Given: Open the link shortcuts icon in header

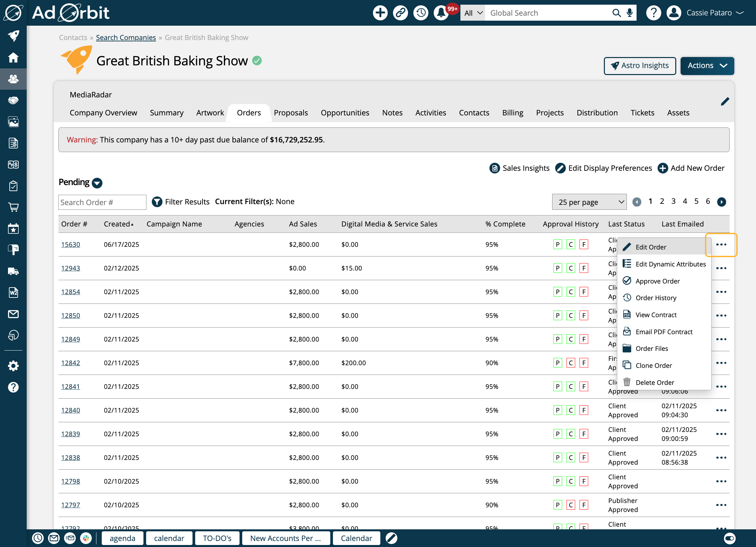Looking at the screenshot, I should [x=400, y=13].
